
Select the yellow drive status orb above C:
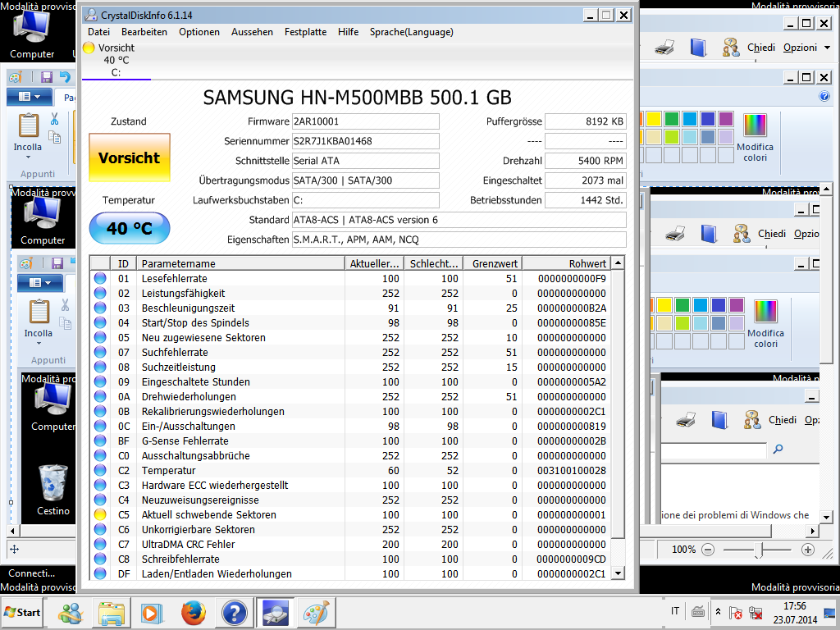pos(89,48)
